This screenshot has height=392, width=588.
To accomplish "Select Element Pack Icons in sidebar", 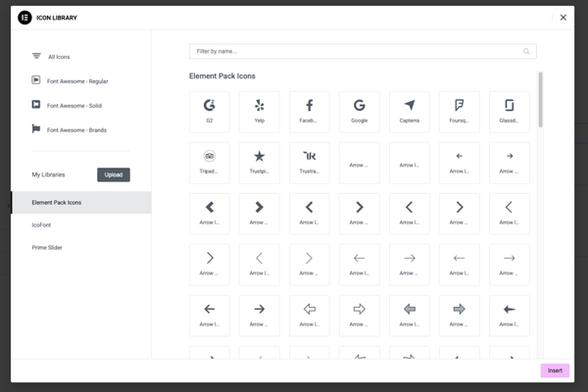I will tap(81, 203).
